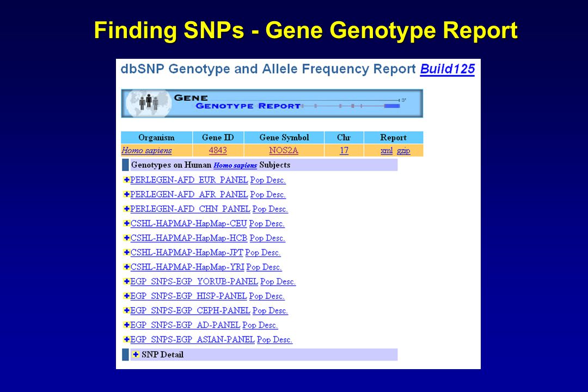Open Pop Desc. for PERLEGEN-AFD_EUR_PANEL
The width and height of the screenshot is (588, 392).
[268, 180]
